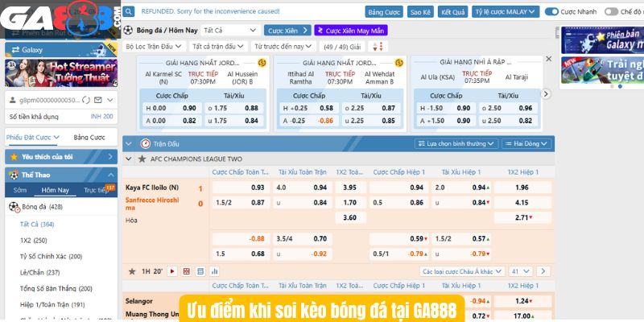Open Các loại cược Châu Á khác dropdown
Image resolution: width=644 pixels, height=322 pixels.
[x=462, y=271]
